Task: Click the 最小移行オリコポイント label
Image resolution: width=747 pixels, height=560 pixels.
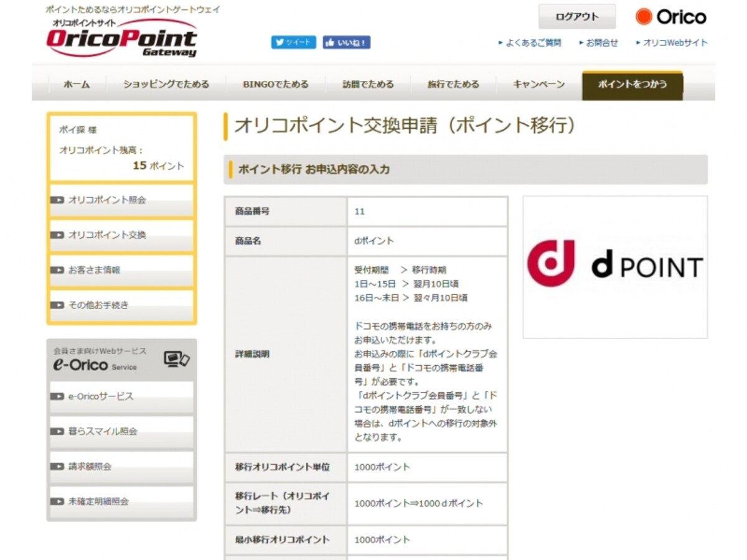Action: [283, 540]
